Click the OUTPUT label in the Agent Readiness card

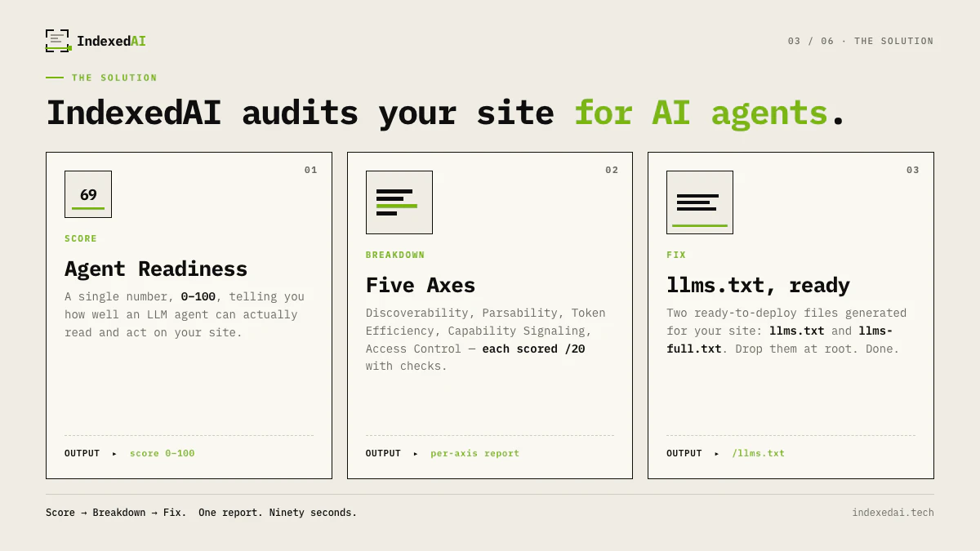pyautogui.click(x=82, y=453)
